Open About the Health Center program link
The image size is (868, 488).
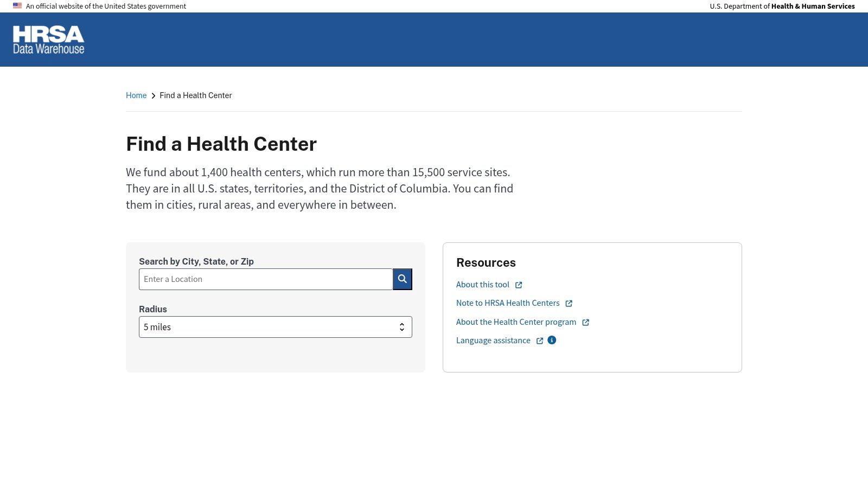516,322
